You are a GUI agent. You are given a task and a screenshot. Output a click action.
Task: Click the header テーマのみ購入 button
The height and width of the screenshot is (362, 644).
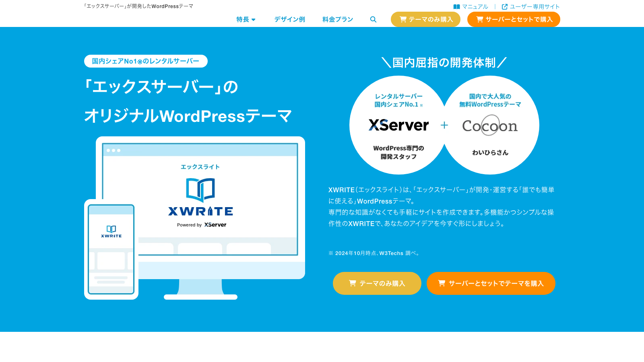point(425,19)
